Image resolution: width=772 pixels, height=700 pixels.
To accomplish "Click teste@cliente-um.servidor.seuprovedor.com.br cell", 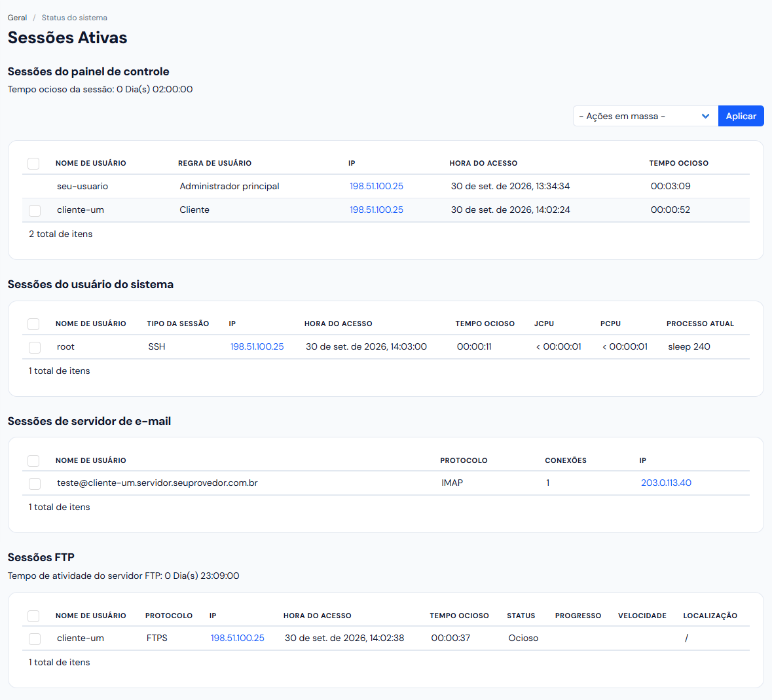I will pos(157,483).
